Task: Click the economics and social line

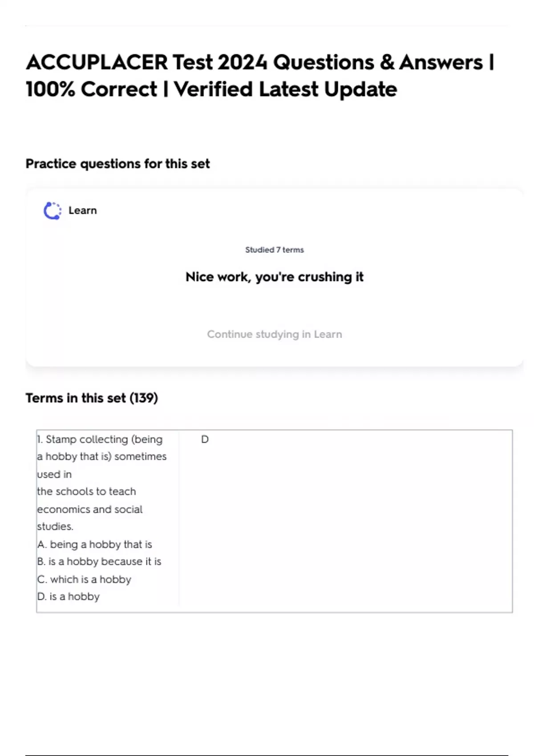Action: coord(90,510)
